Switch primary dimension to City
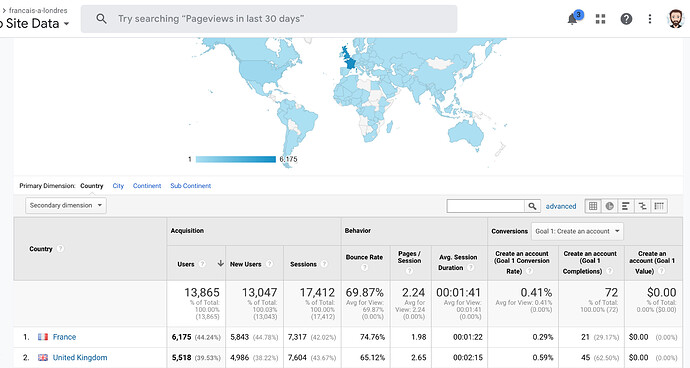The width and height of the screenshot is (690, 368). click(x=118, y=186)
